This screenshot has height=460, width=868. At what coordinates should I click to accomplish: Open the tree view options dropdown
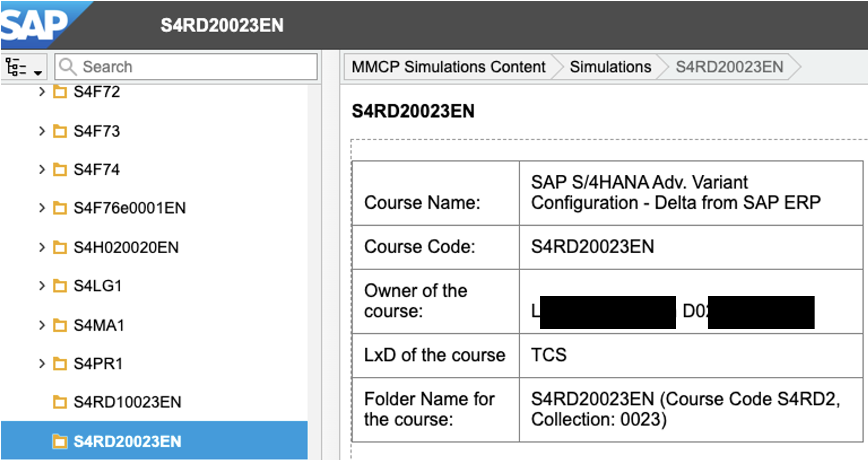tap(24, 67)
